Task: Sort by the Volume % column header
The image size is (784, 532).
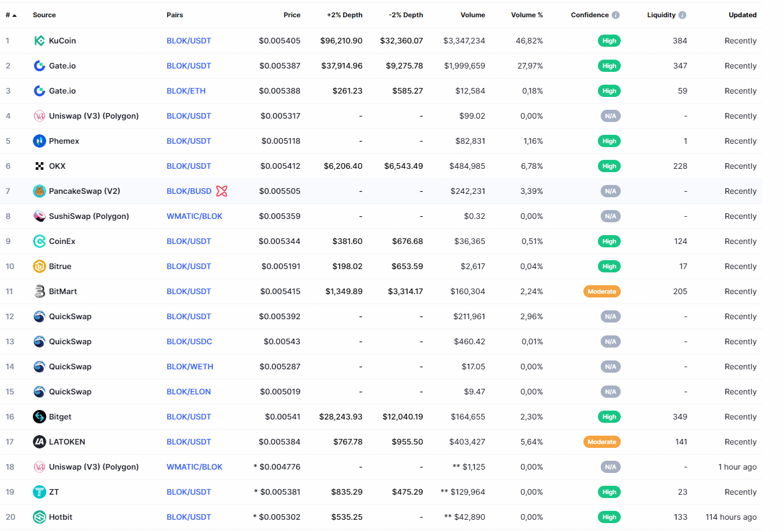Action: tap(527, 15)
